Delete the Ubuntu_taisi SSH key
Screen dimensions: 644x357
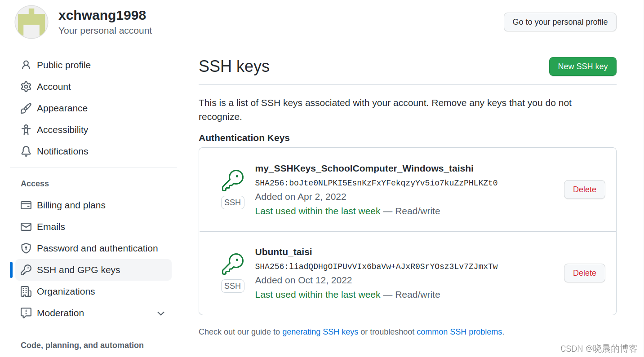point(584,273)
